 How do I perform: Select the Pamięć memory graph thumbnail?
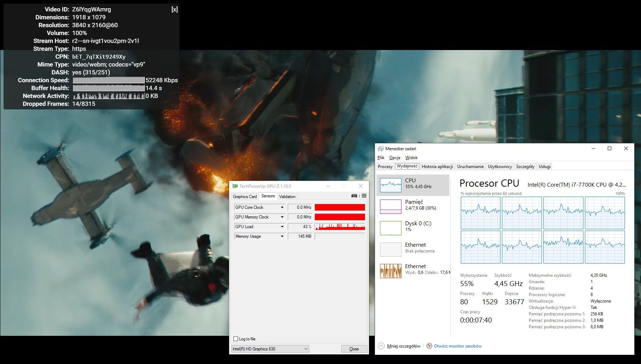(x=391, y=207)
